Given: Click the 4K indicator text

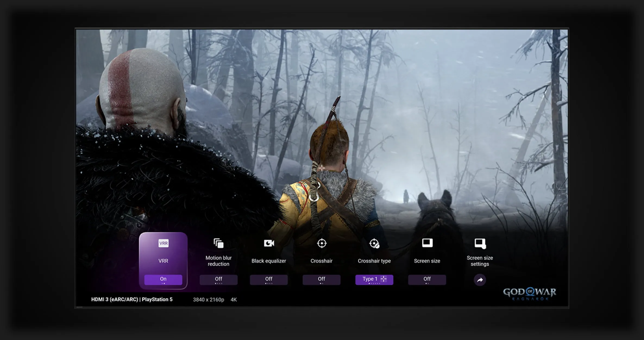Looking at the screenshot, I should 234,300.
